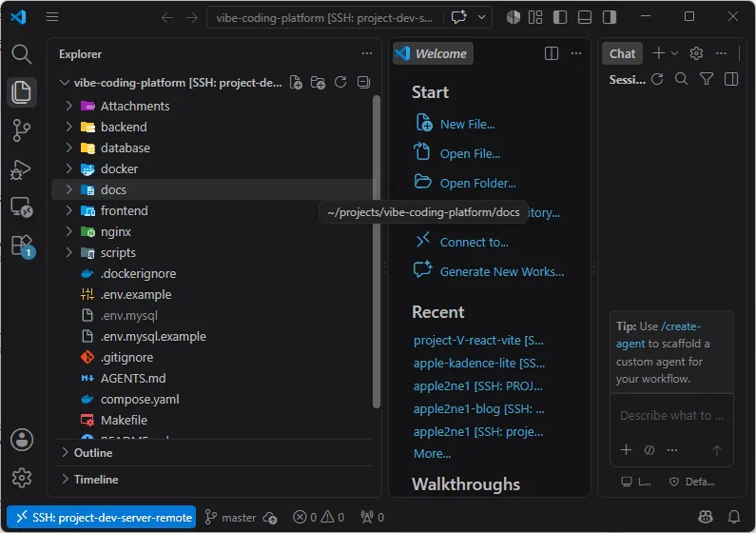Click Copilot status icon in status bar
The image size is (756, 533).
[706, 517]
